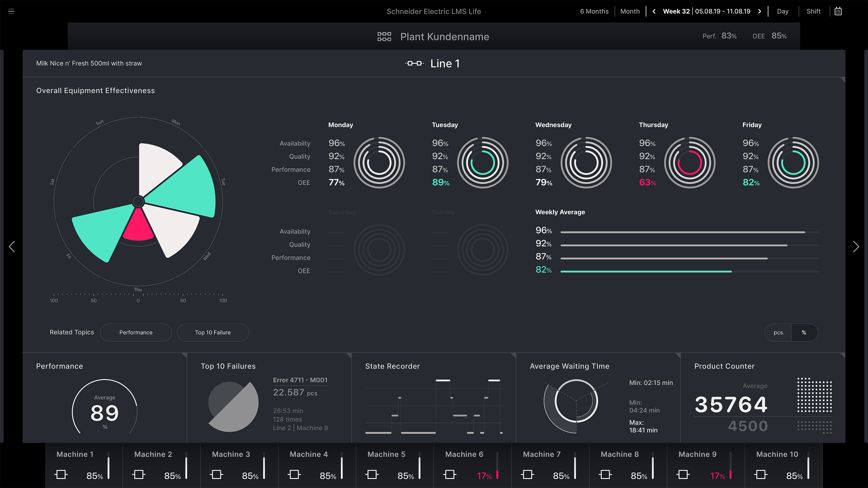Image resolution: width=868 pixels, height=488 pixels.
Task: Toggle the Shift view
Action: (x=813, y=11)
